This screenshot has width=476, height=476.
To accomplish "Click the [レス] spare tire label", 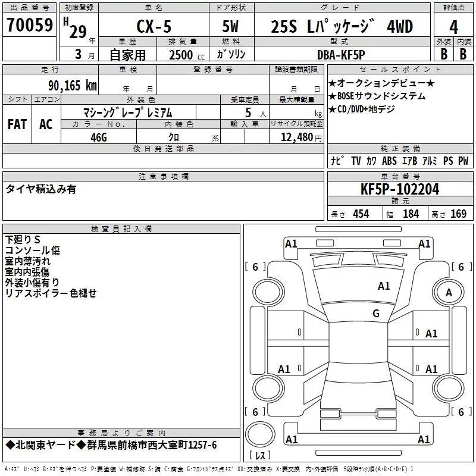I will (260, 455).
